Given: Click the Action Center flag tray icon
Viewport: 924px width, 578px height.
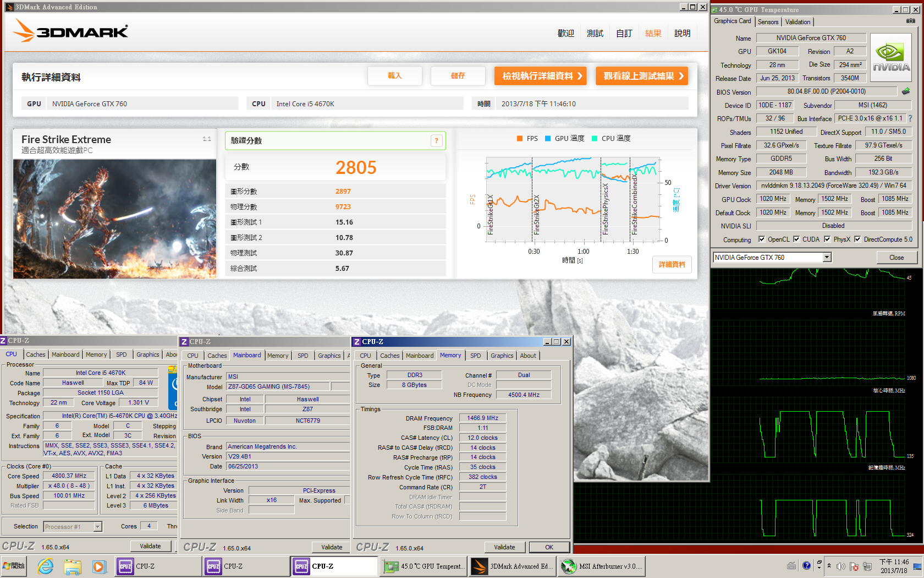Looking at the screenshot, I should (854, 566).
